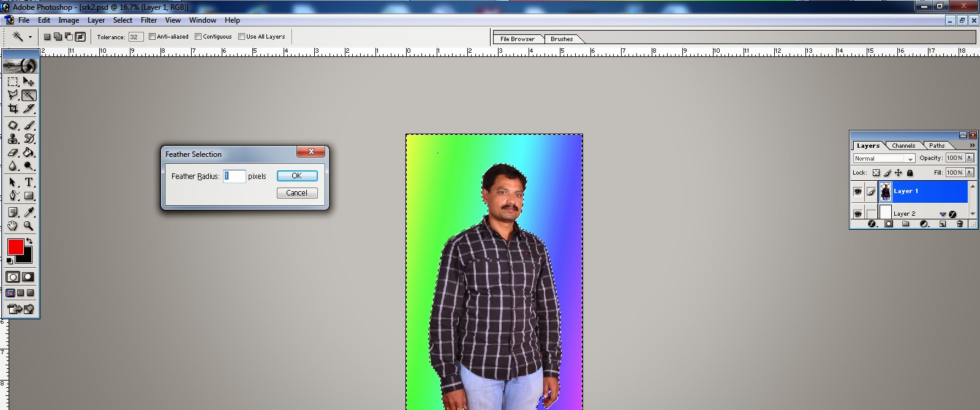
Task: Select the Eraser tool
Action: tap(13, 152)
